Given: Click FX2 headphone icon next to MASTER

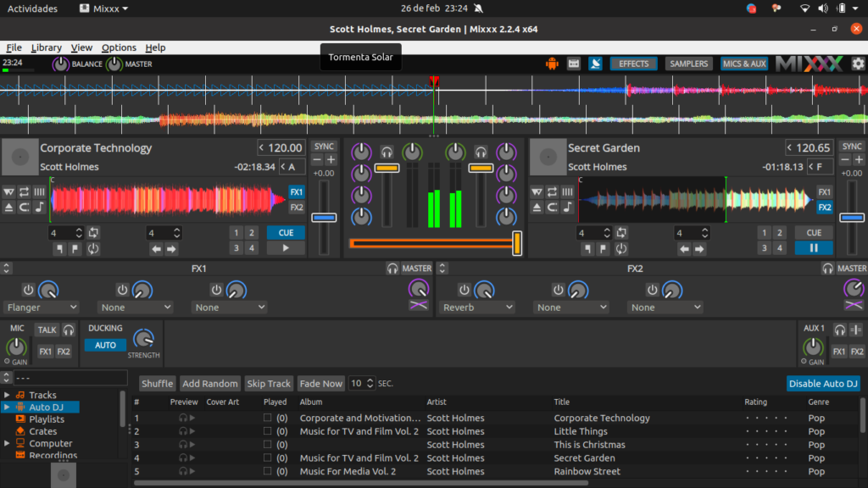Looking at the screenshot, I should [827, 269].
